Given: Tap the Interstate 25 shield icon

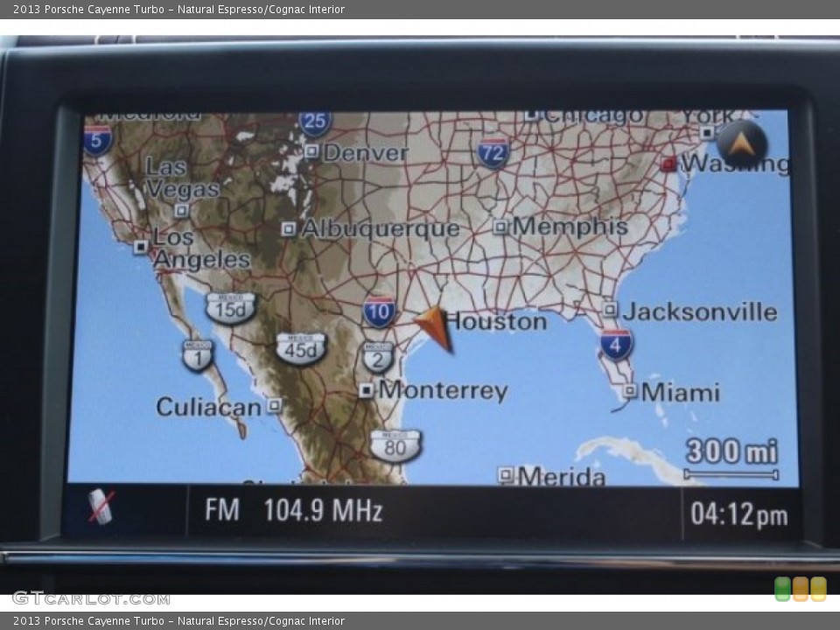Looking at the screenshot, I should coord(315,122).
